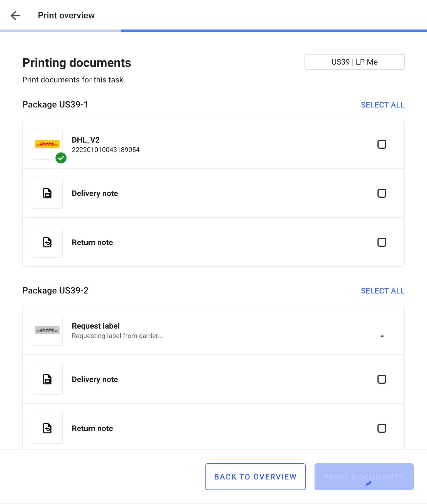Open the US39 | LP Me selector

click(x=354, y=62)
